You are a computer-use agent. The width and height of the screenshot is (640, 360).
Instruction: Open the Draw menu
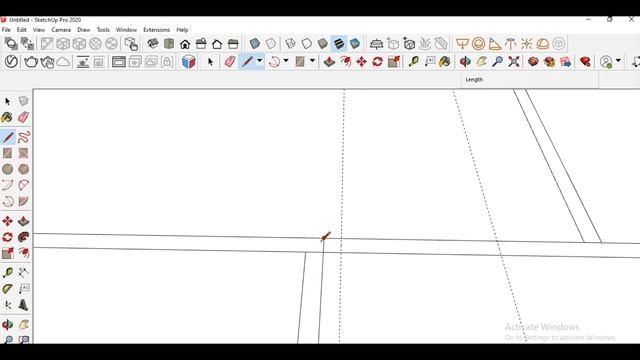(x=84, y=30)
